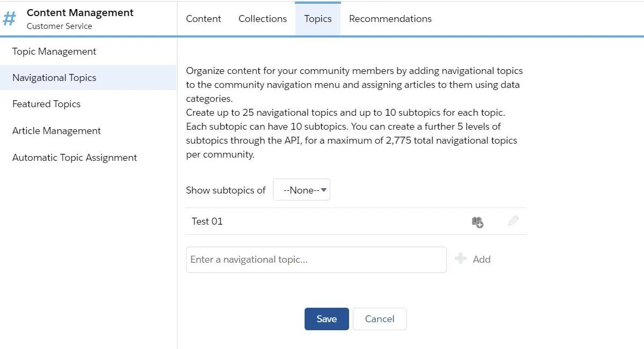Open the Recommendations tab
Image resolution: width=644 pixels, height=349 pixels.
click(390, 19)
